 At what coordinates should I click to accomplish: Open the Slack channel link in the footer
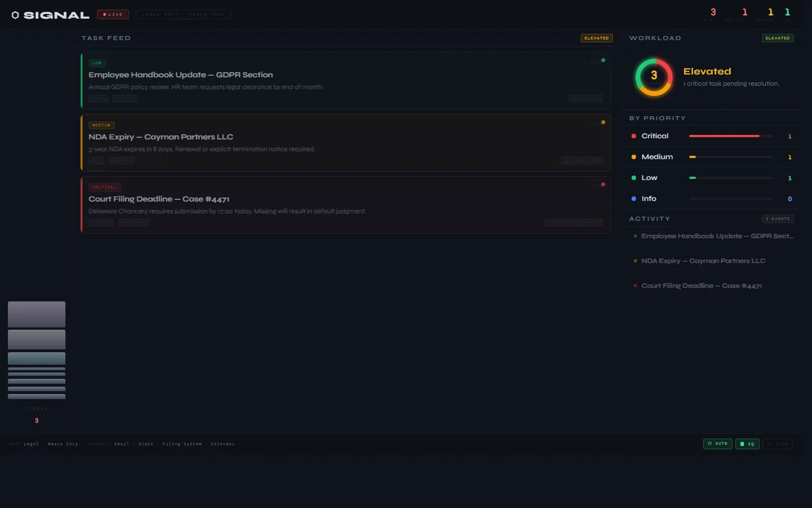pyautogui.click(x=146, y=444)
